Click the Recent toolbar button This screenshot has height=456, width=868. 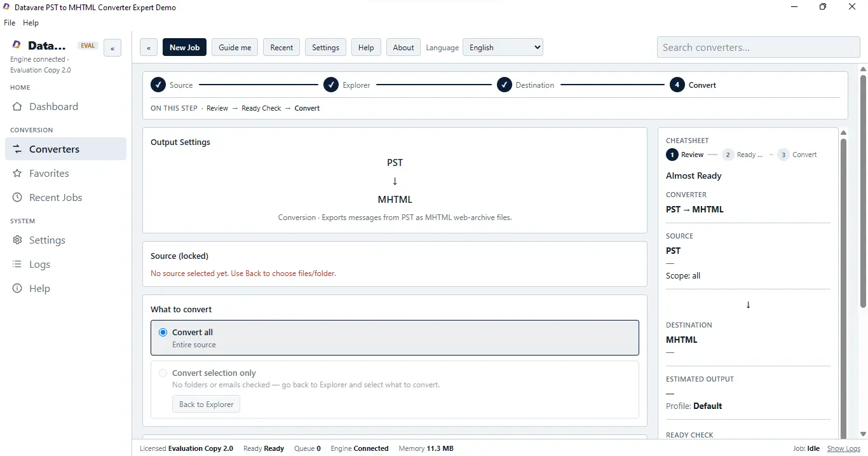[281, 48]
